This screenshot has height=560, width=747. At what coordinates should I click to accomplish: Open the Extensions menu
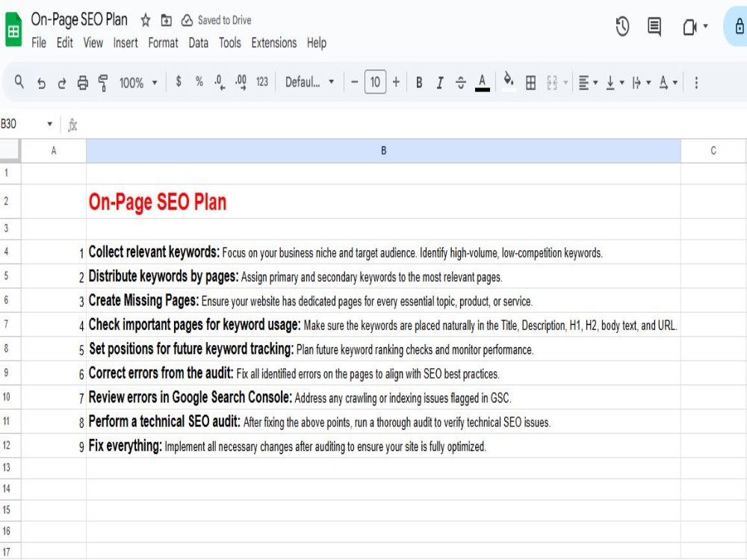(274, 43)
